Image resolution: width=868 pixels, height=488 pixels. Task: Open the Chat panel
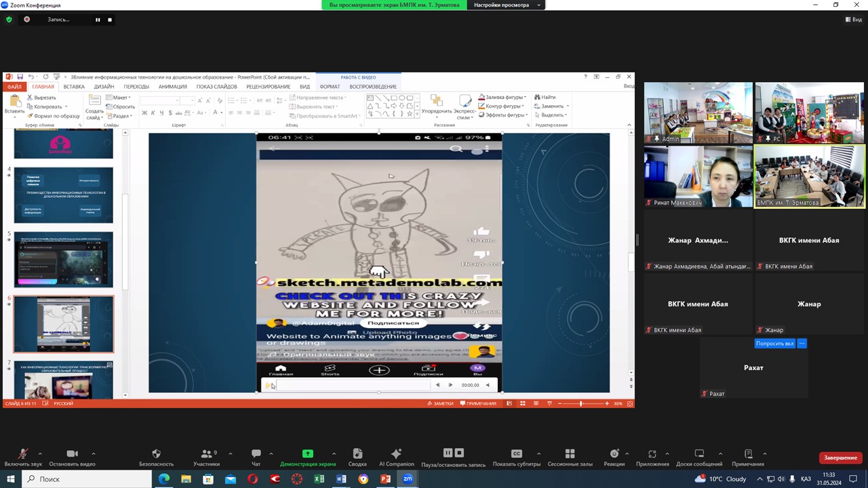coord(256,454)
